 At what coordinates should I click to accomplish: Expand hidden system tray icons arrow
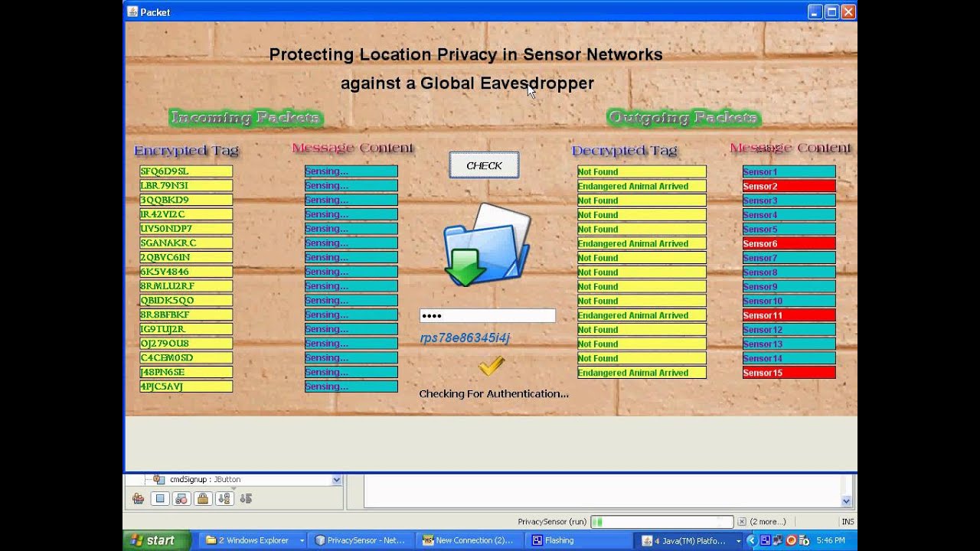[x=752, y=540]
